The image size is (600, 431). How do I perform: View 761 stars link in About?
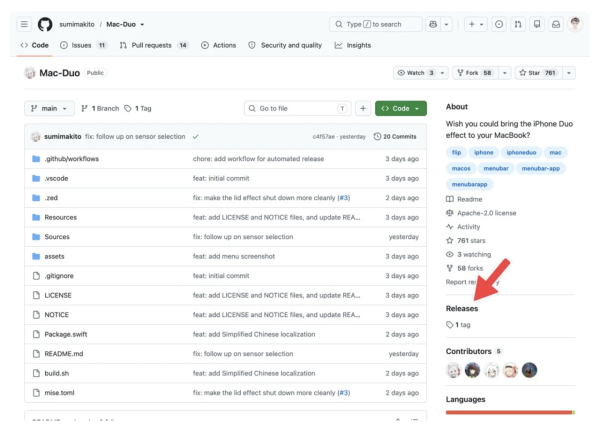click(x=466, y=240)
